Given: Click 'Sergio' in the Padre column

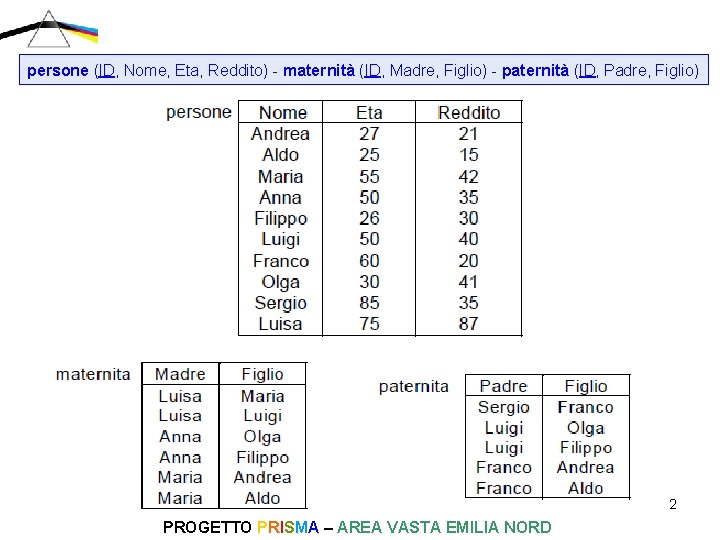Looking at the screenshot, I should pos(503,407).
